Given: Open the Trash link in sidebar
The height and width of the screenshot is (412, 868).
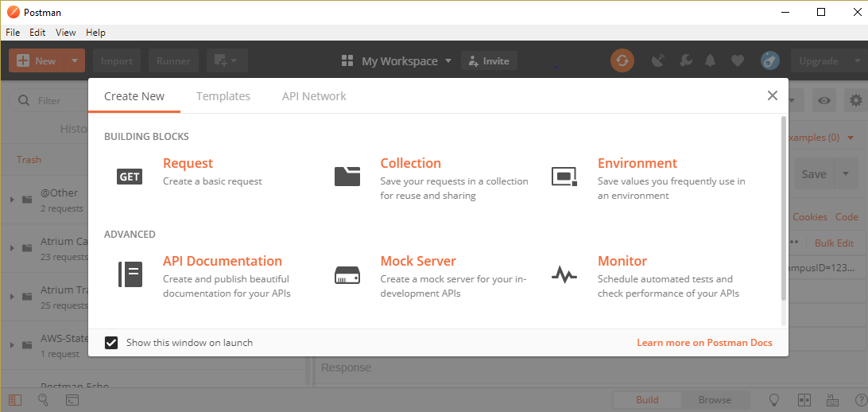Looking at the screenshot, I should pyautogui.click(x=29, y=160).
